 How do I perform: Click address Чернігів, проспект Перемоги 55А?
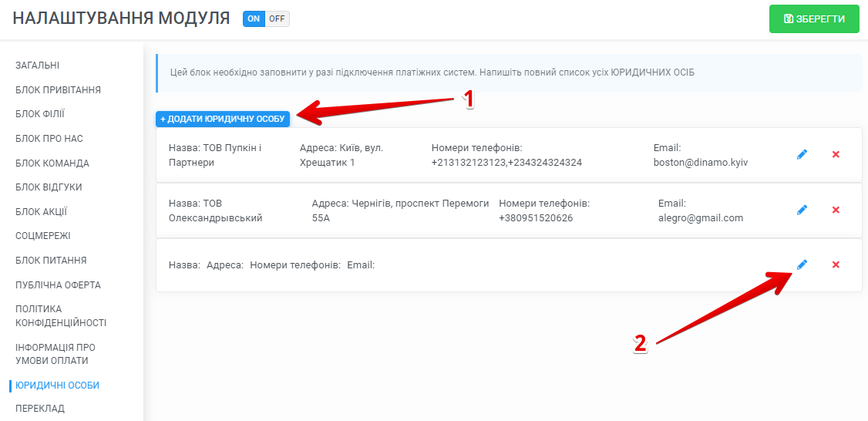pos(400,211)
